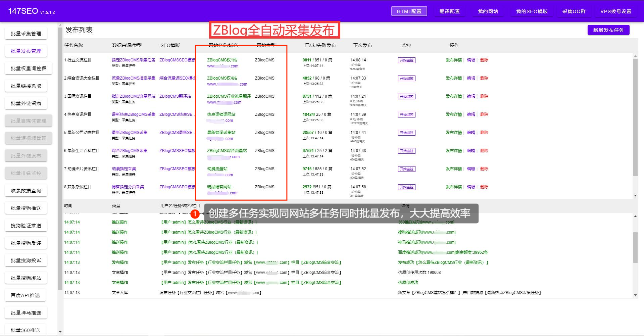Viewport: 644px width, 336px height.
Task: Click 开始监控 for 行业交流栏目 row
Action: [x=406, y=60]
